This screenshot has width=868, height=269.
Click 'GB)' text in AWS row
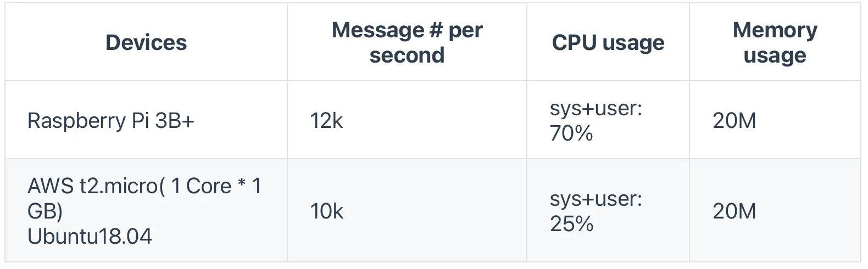click(x=45, y=211)
